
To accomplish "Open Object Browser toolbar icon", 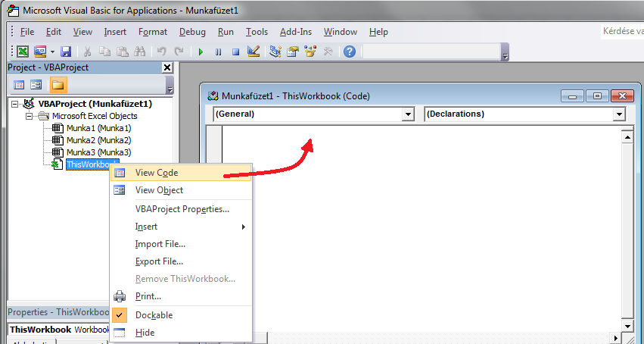I will point(310,52).
